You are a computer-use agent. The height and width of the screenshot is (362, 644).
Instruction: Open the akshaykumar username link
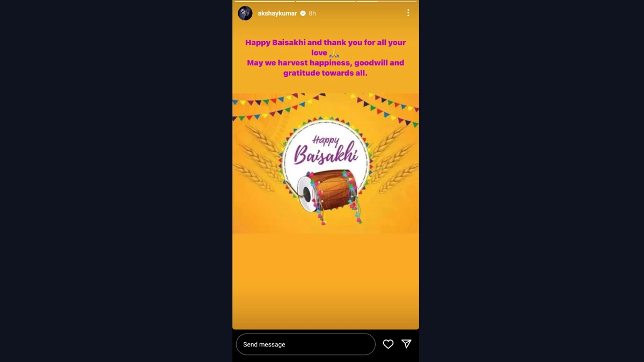[x=277, y=13]
